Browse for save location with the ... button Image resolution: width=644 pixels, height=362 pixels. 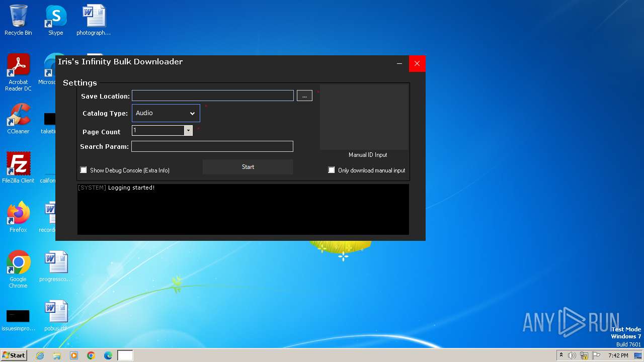pos(304,96)
